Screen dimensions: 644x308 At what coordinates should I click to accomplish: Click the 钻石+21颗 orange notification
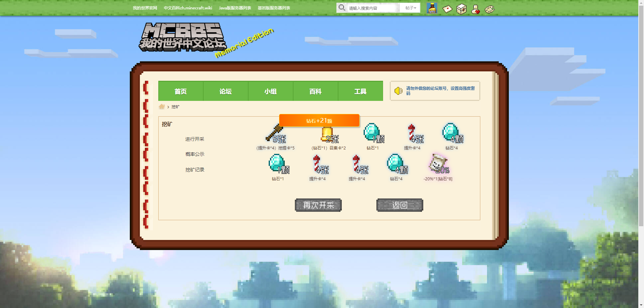[319, 120]
